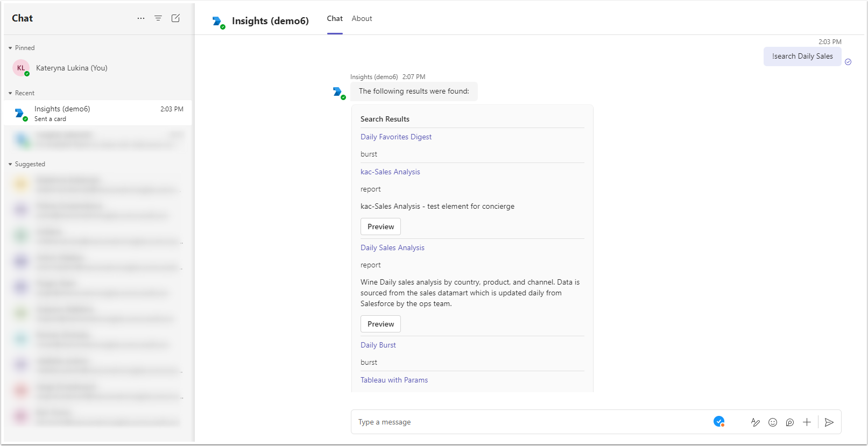
Task: Click the Type a message field
Action: pyautogui.click(x=527, y=422)
